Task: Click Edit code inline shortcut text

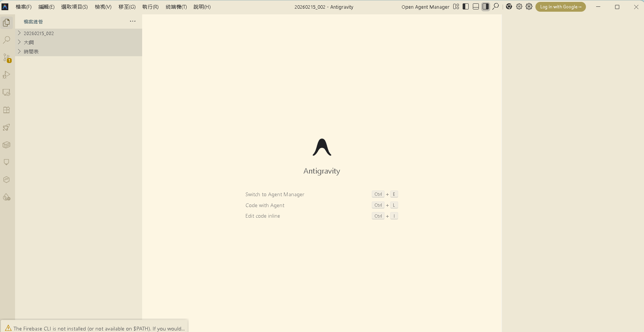Action: [263, 216]
